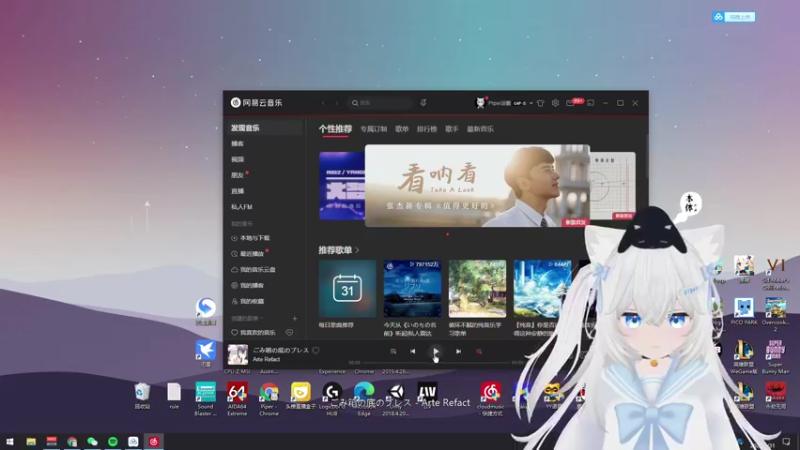
Task: Open the 每日歌曲推荐 calendar card
Action: (347, 289)
